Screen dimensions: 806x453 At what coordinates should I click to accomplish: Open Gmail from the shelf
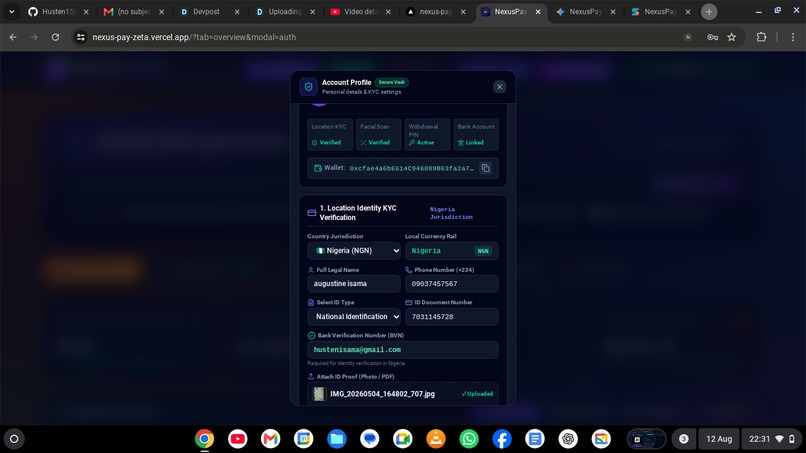[x=270, y=439]
